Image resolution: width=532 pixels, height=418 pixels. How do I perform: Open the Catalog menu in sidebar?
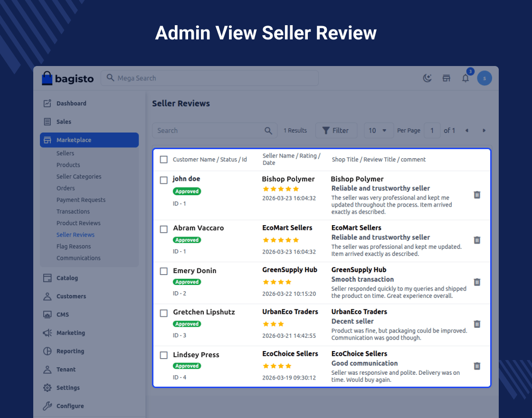point(67,278)
